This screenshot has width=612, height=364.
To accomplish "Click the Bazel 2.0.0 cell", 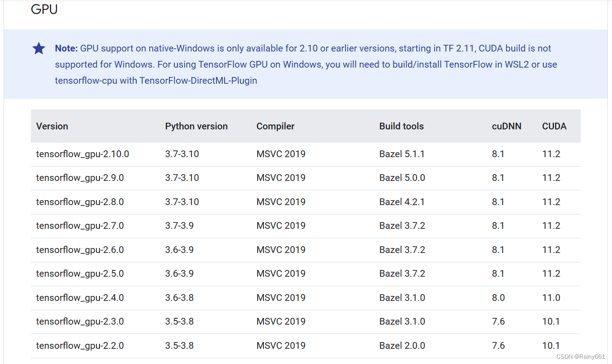I will [x=402, y=346].
